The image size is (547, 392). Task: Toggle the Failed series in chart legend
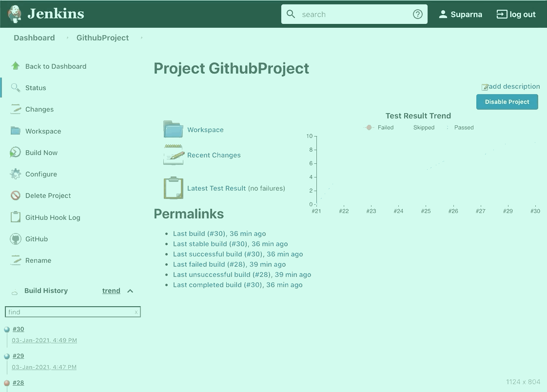click(x=378, y=127)
